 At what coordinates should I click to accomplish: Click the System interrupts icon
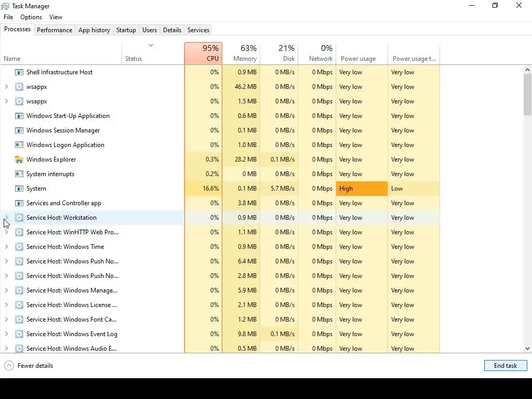pyautogui.click(x=19, y=174)
